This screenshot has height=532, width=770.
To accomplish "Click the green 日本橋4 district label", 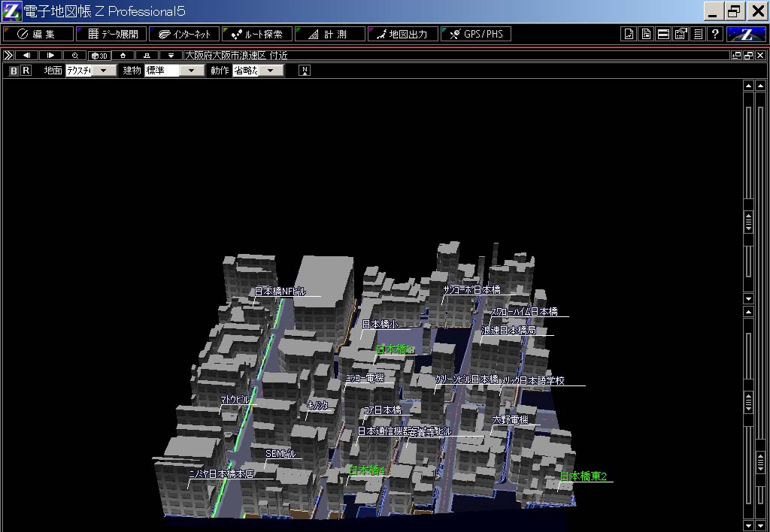I will [x=366, y=470].
